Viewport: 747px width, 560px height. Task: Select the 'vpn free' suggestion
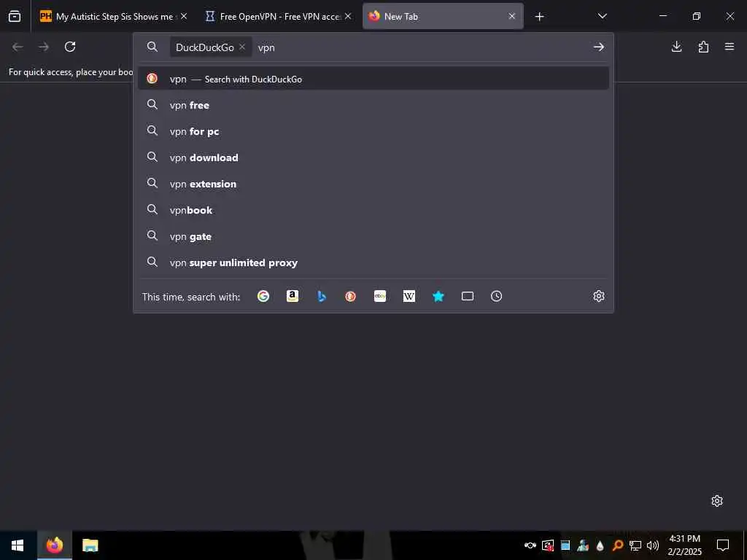[373, 105]
